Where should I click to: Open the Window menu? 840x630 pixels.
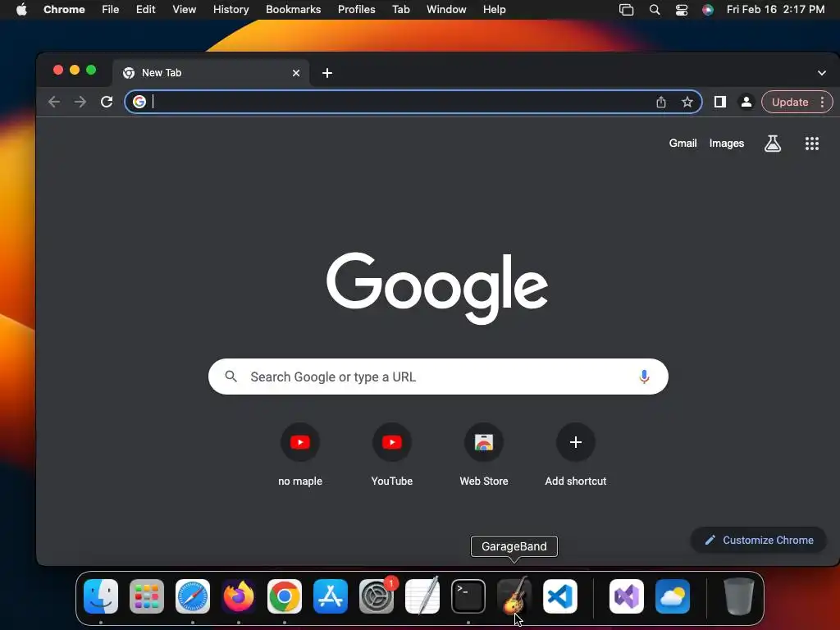point(446,9)
